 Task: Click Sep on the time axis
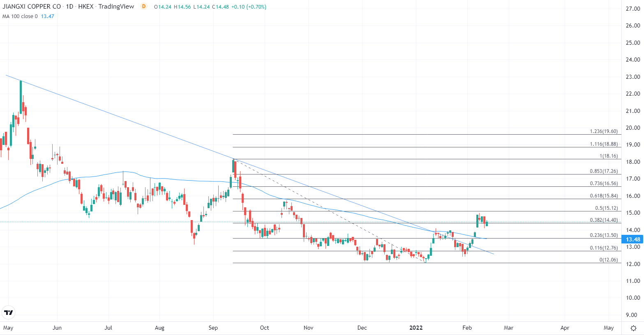[213, 328]
